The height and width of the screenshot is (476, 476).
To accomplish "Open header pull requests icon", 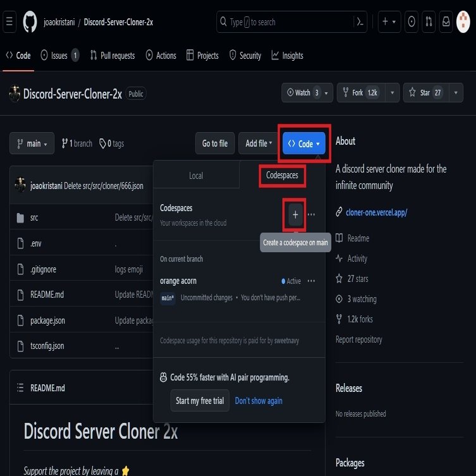I will (429, 21).
